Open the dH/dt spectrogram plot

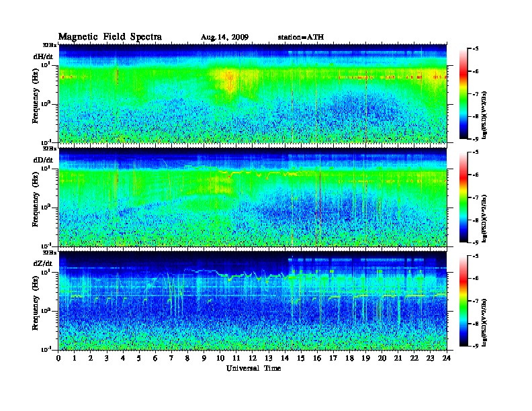pyautogui.click(x=253, y=93)
